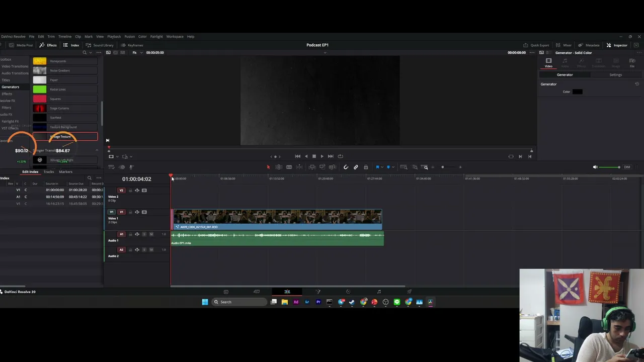Viewport: 644px width, 362px height.
Task: Collapse the transitions category chevron in Effects
Action: pos(97,150)
